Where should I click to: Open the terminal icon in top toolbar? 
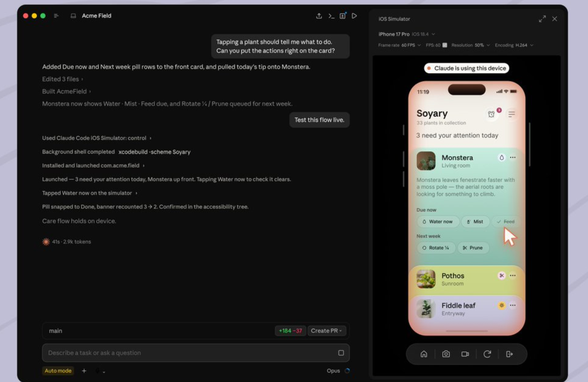331,16
